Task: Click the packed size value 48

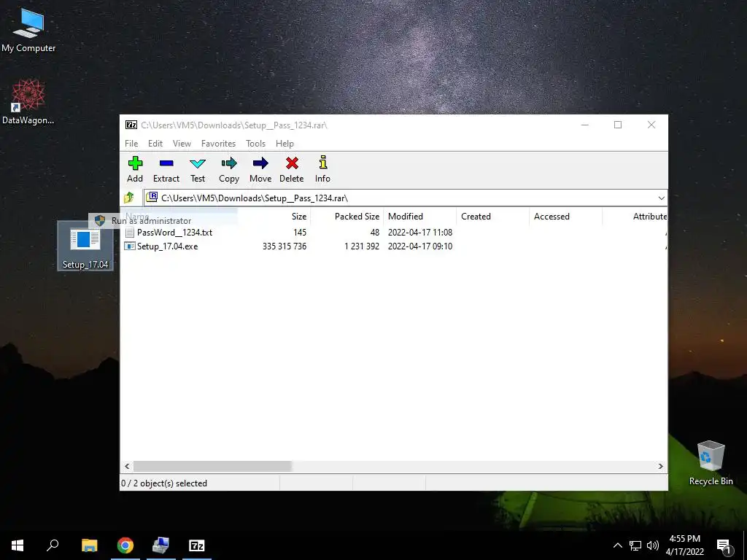Action: [375, 233]
